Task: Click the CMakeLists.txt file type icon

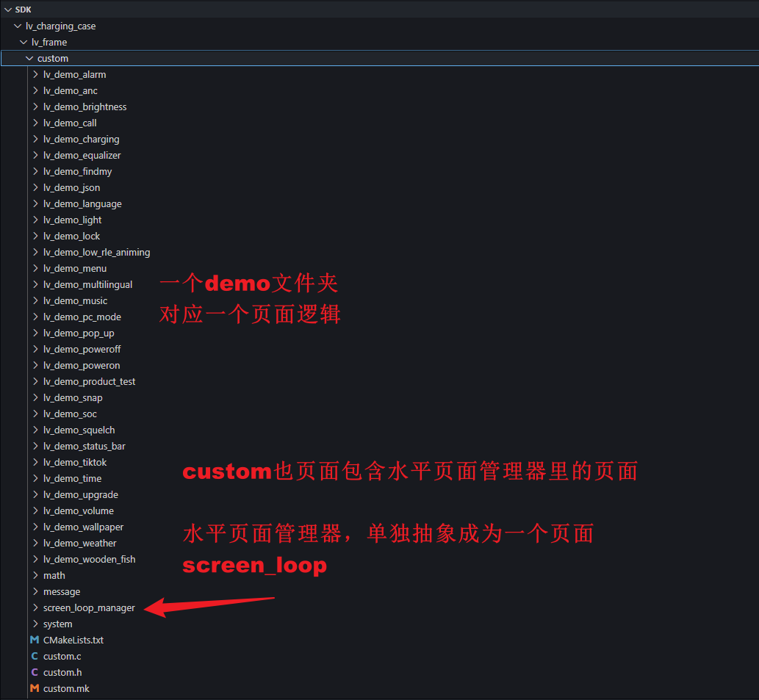Action: click(35, 640)
